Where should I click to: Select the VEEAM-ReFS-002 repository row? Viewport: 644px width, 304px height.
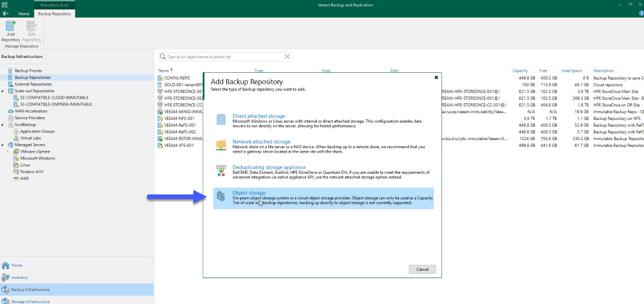pyautogui.click(x=180, y=132)
